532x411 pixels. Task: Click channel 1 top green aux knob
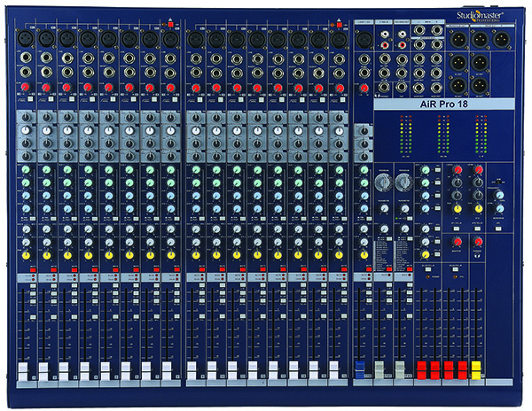[26, 170]
